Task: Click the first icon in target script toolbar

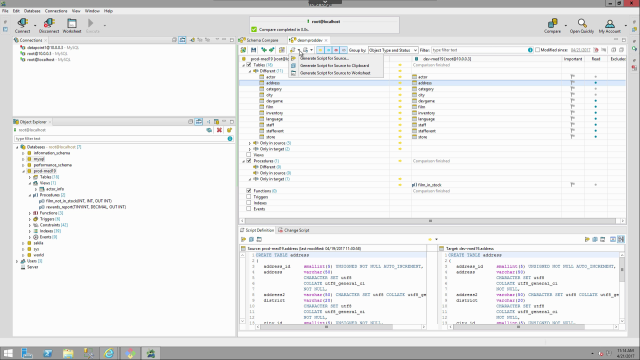Action: (x=587, y=239)
